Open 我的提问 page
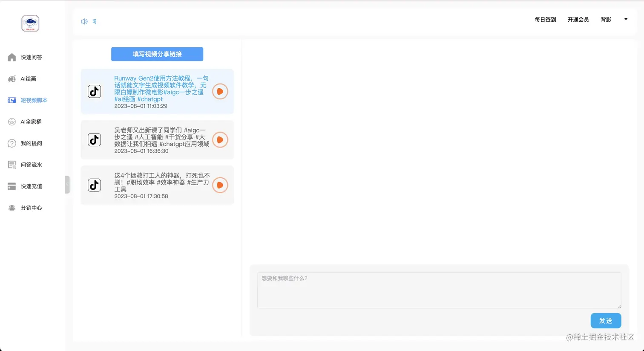644x351 pixels. pos(32,143)
